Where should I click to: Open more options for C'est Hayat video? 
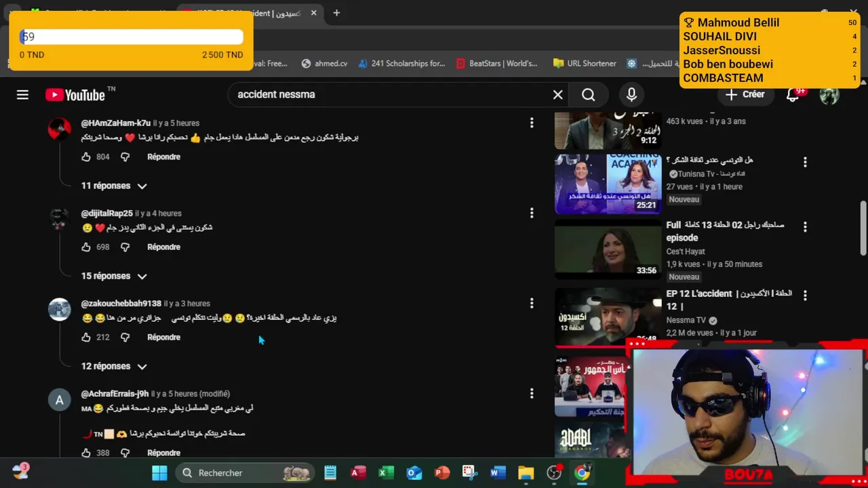point(805,227)
